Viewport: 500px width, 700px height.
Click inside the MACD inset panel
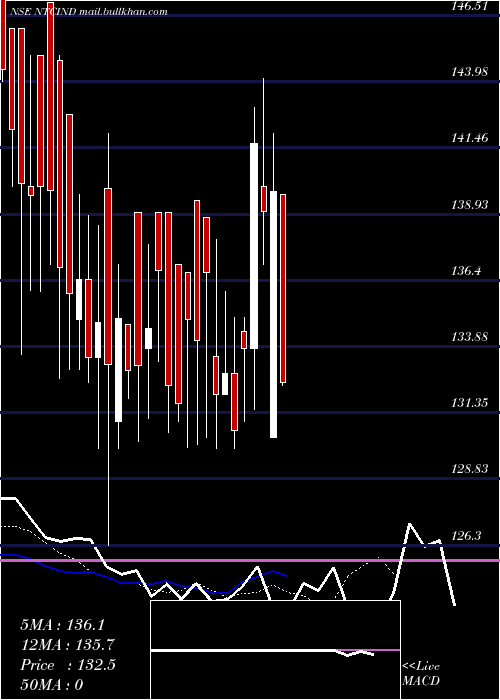275,650
